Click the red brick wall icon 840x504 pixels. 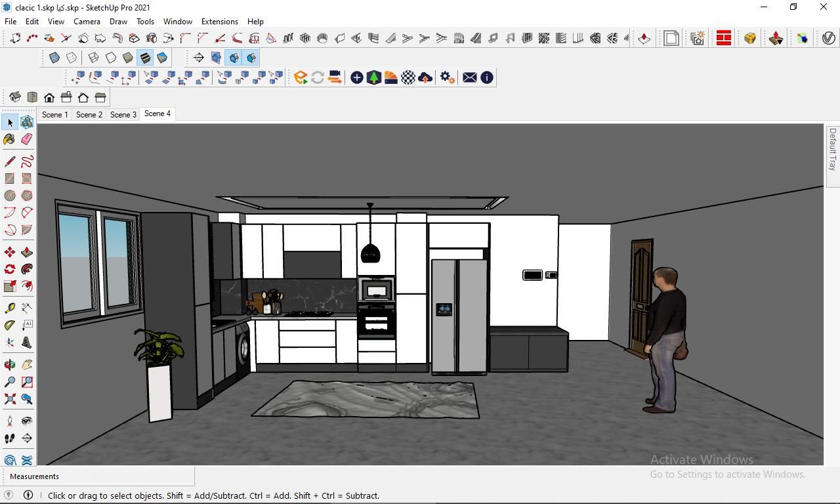point(724,38)
